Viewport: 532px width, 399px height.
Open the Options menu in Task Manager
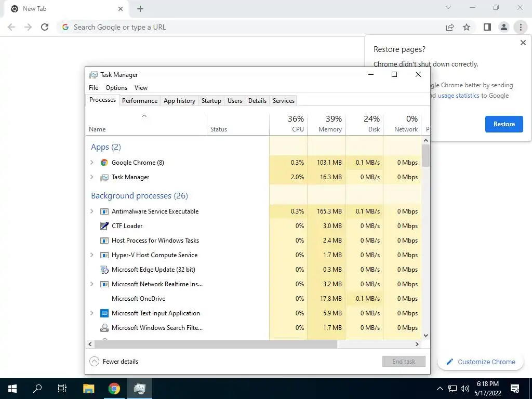click(116, 88)
